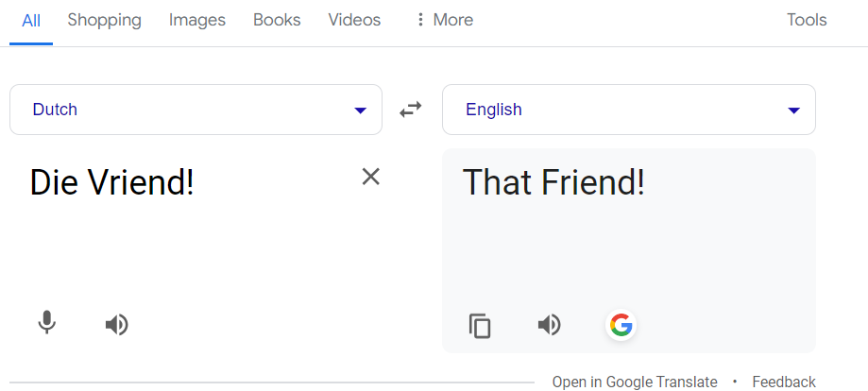Open the More search options dropdown

[x=445, y=20]
